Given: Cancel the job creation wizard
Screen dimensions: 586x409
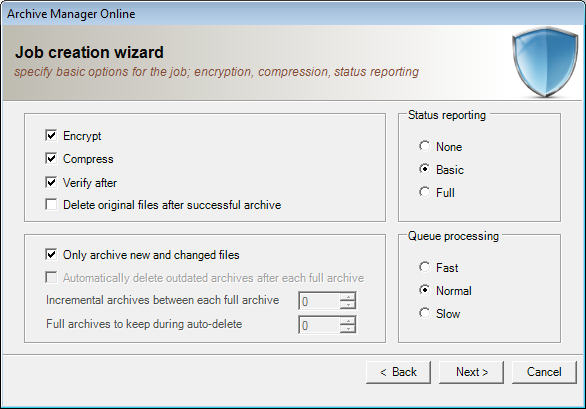Looking at the screenshot, I should pos(544,372).
